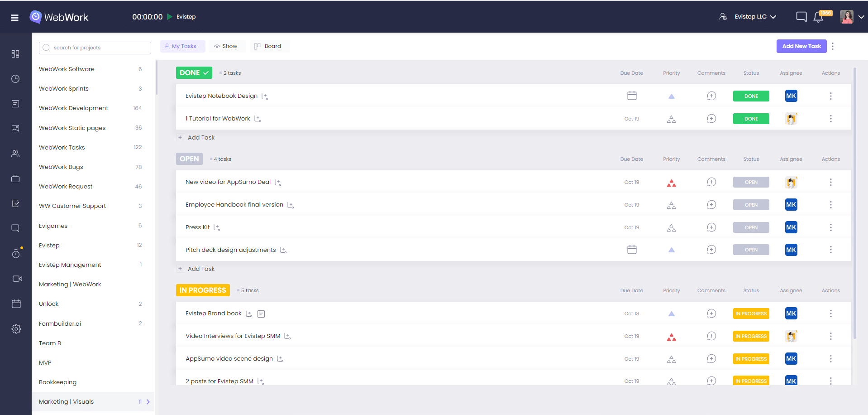Start the Timer using the stopwatch icon
The width and height of the screenshot is (868, 415).
(16, 253)
